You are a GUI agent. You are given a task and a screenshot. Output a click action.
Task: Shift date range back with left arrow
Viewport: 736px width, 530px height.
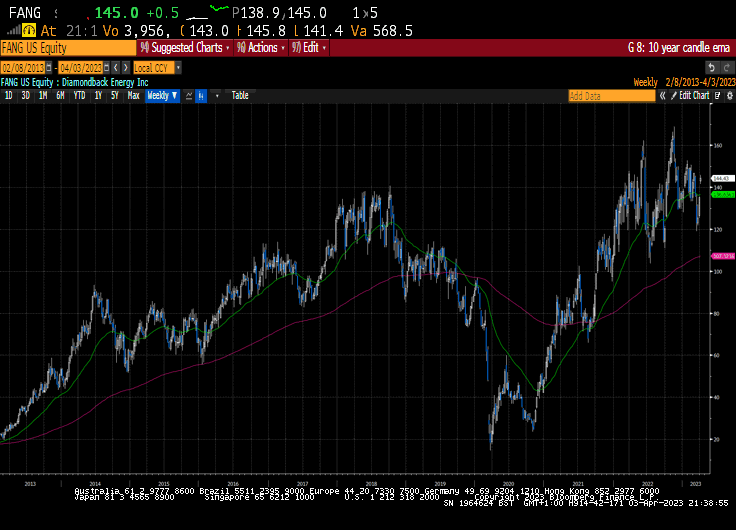click(116, 68)
